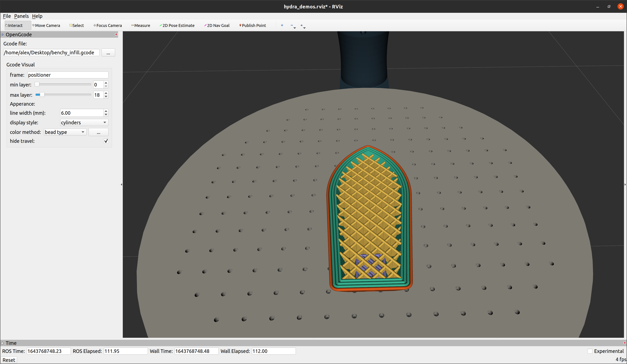Click the ROS Time value field
The image size is (627, 364).
tap(49, 351)
